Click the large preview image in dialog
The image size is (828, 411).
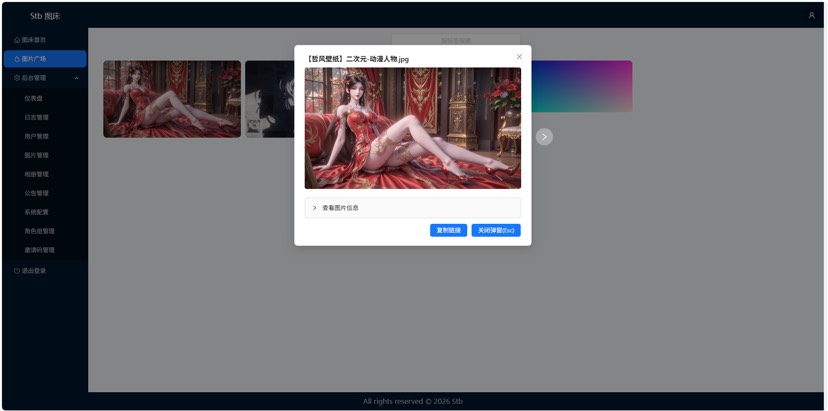[413, 128]
